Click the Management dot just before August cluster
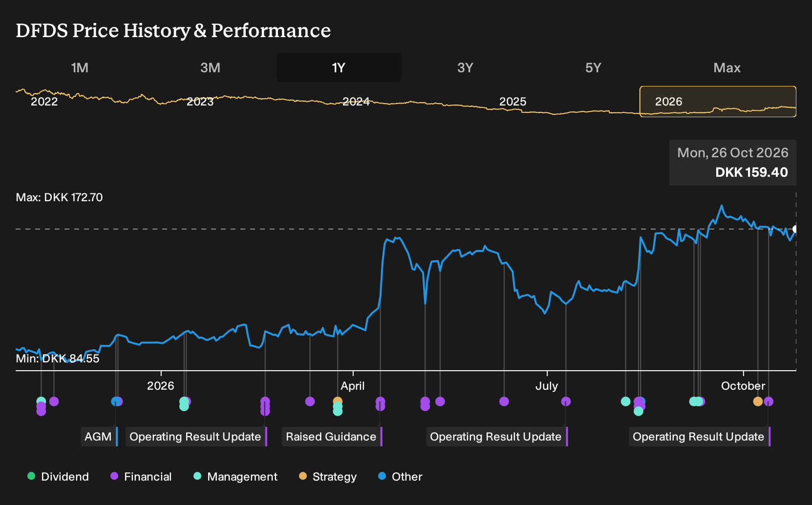812x505 pixels. 625,401
